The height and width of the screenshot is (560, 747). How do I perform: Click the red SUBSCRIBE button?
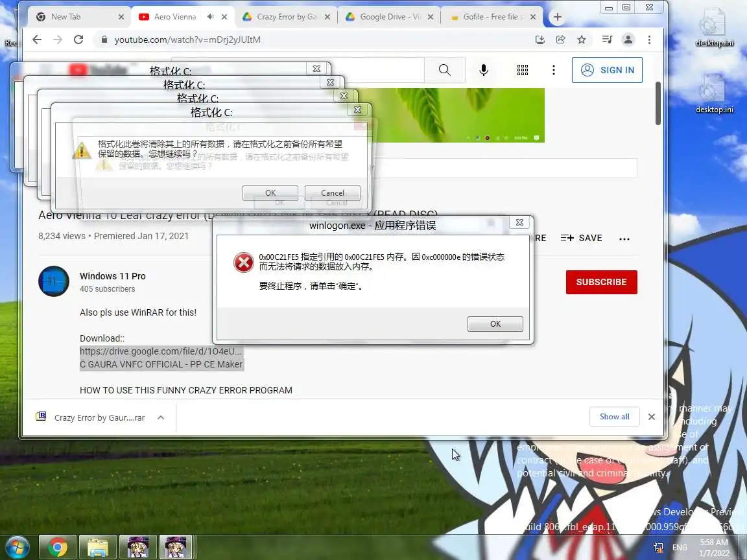(601, 282)
